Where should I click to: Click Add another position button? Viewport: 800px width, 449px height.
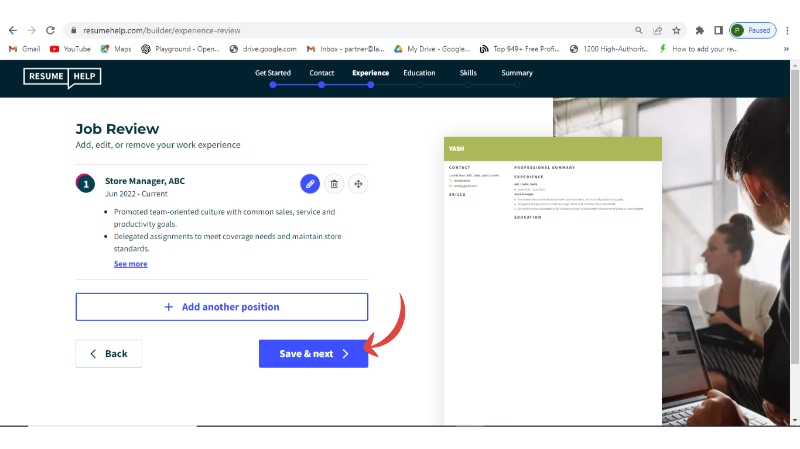pos(222,307)
